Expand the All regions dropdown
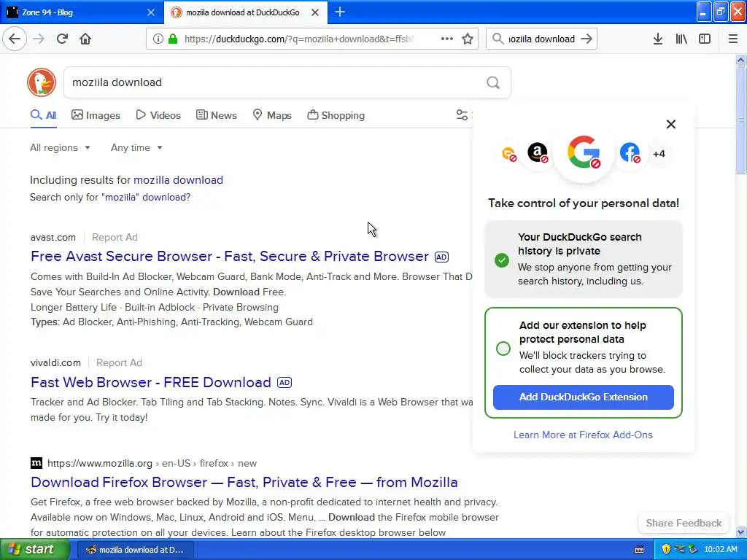747x560 pixels. [x=60, y=147]
